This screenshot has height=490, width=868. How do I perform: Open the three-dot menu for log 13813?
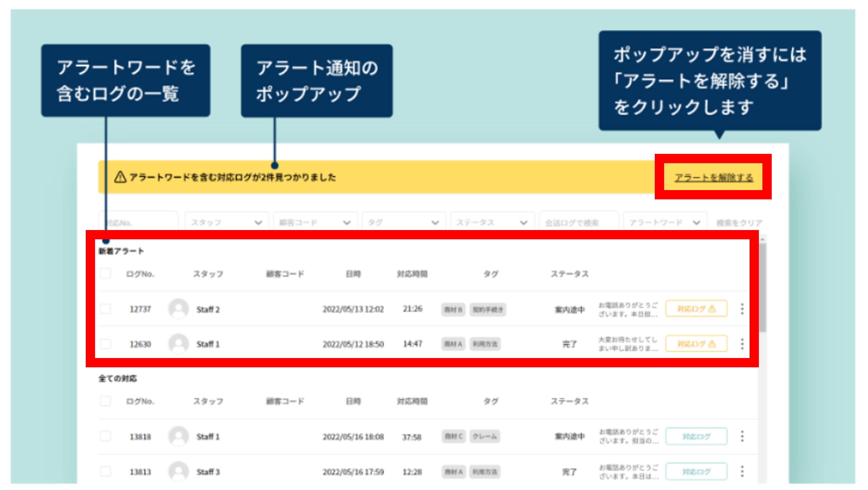[742, 471]
